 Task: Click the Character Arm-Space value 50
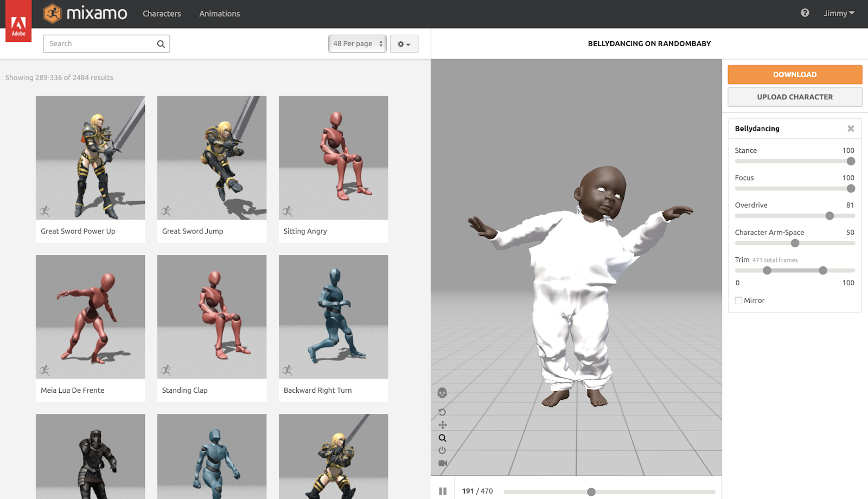850,232
